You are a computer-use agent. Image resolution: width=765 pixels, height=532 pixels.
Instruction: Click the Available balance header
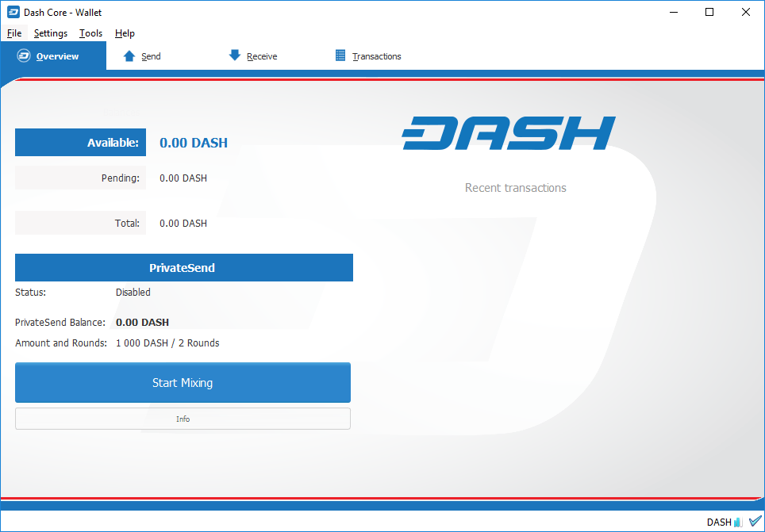[79, 142]
